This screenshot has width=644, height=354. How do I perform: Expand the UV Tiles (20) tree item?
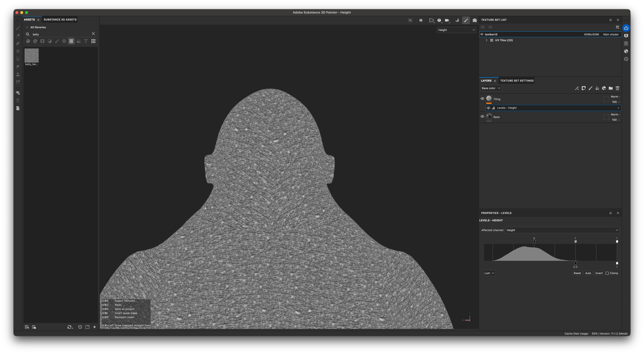coord(486,40)
